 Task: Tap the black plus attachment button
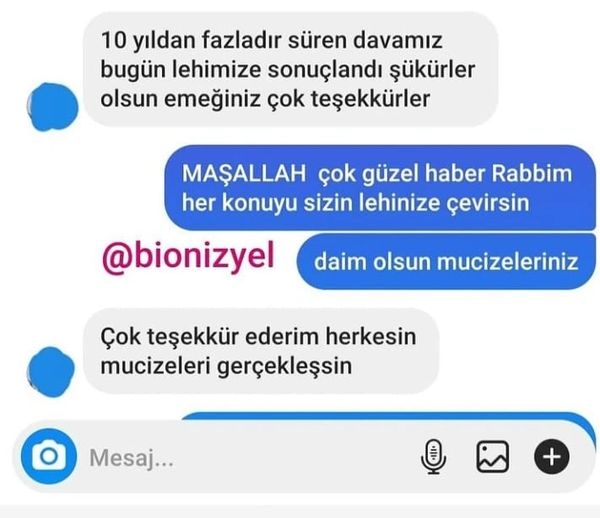[551, 457]
